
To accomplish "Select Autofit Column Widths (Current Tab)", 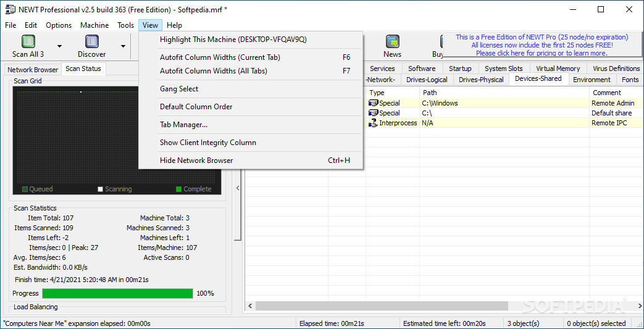I will [251, 57].
